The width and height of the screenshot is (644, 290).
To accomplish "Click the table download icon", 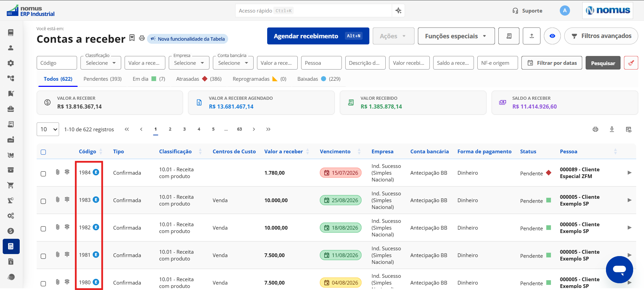I will click(x=612, y=129).
